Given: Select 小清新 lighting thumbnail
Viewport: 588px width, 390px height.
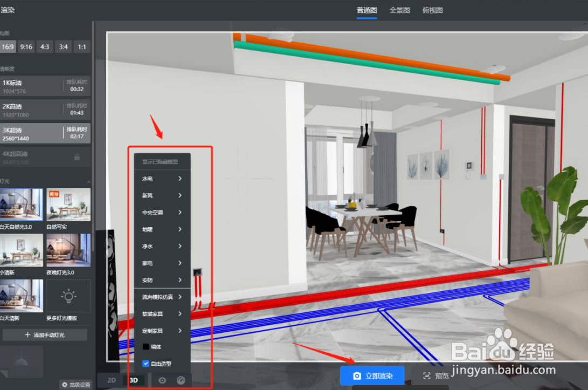Looking at the screenshot, I should coord(21,250).
